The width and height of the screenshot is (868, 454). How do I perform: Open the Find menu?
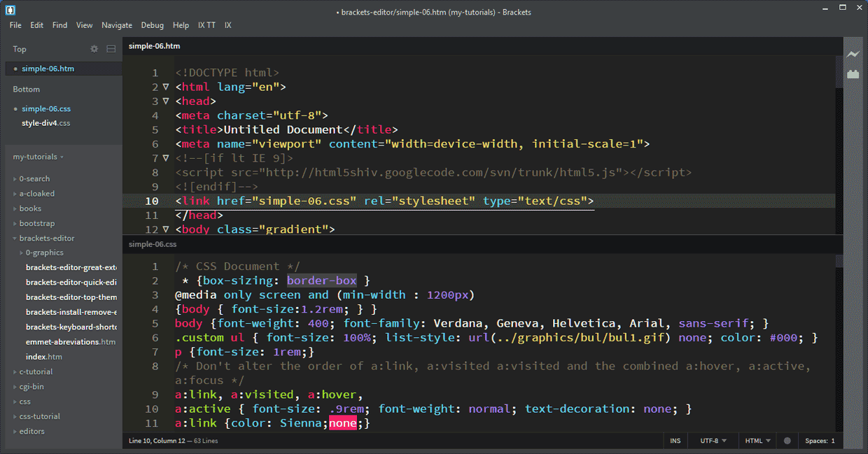[x=59, y=25]
